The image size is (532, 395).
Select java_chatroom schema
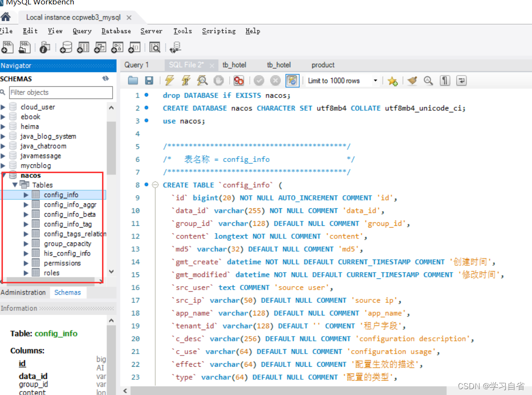[43, 146]
